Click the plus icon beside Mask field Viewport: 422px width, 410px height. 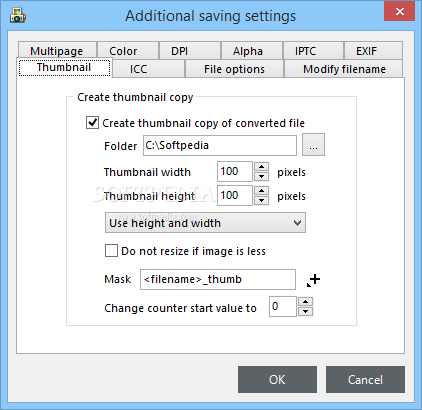[313, 280]
